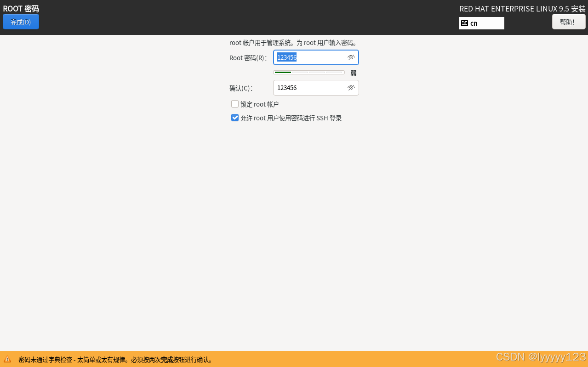Open the cn keyboard layout selector
588x367 pixels.
point(481,23)
